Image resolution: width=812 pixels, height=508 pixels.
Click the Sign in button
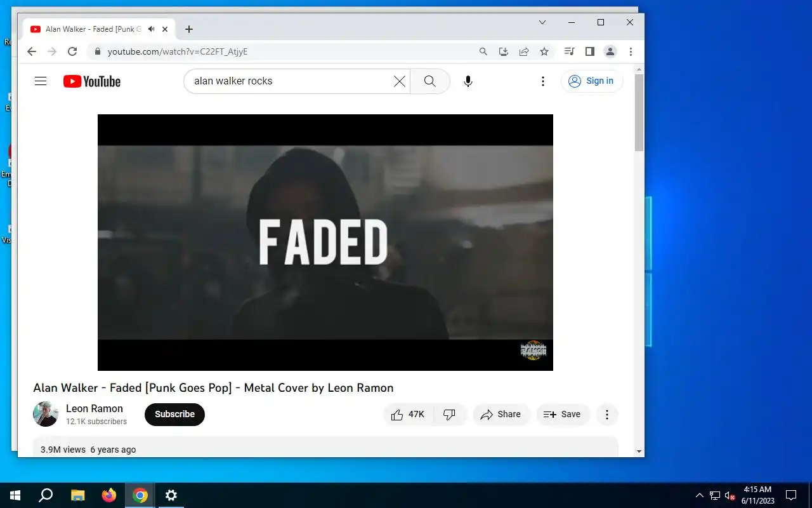[x=592, y=81]
